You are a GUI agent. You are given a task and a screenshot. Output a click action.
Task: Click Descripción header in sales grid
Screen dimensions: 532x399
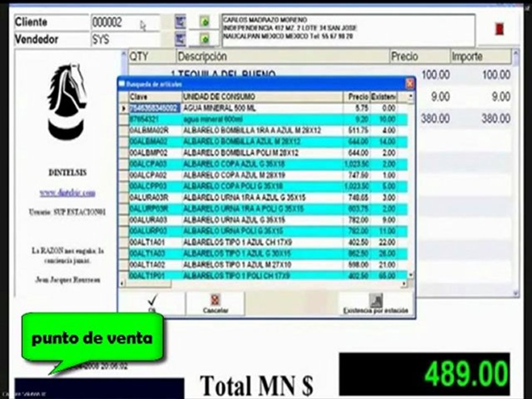(283, 57)
